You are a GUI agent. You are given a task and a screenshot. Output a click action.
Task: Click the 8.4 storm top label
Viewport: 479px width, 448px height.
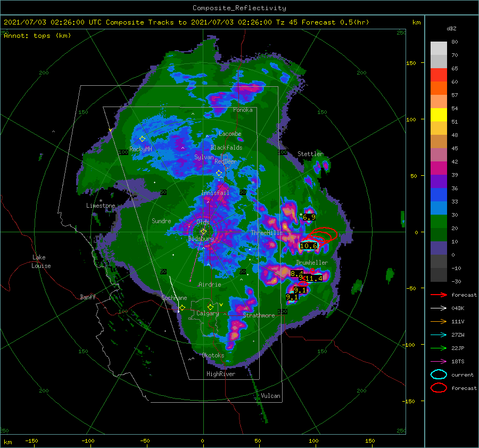point(296,273)
